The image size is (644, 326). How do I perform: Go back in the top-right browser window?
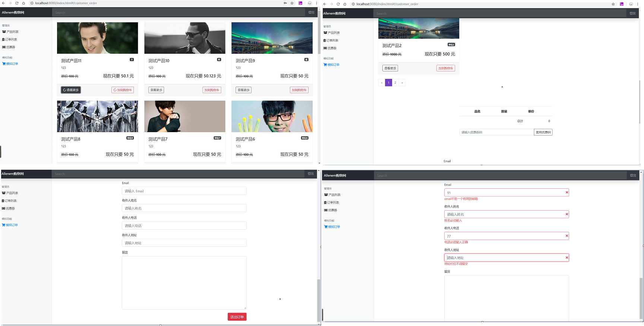[325, 4]
